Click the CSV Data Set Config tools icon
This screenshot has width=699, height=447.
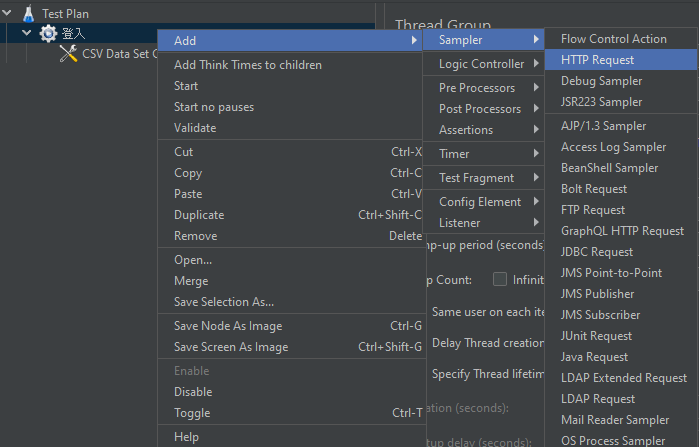pyautogui.click(x=68, y=53)
